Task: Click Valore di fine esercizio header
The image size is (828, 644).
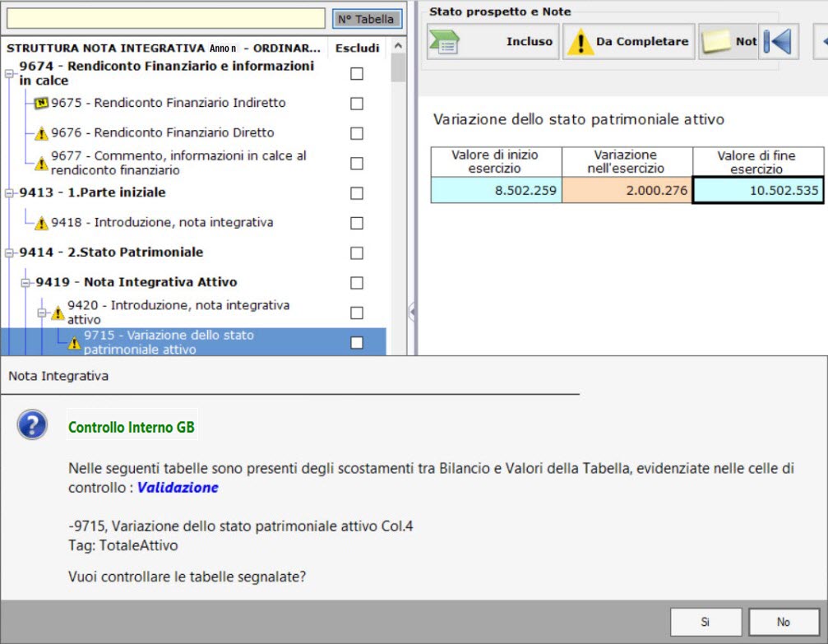Action: (758, 162)
